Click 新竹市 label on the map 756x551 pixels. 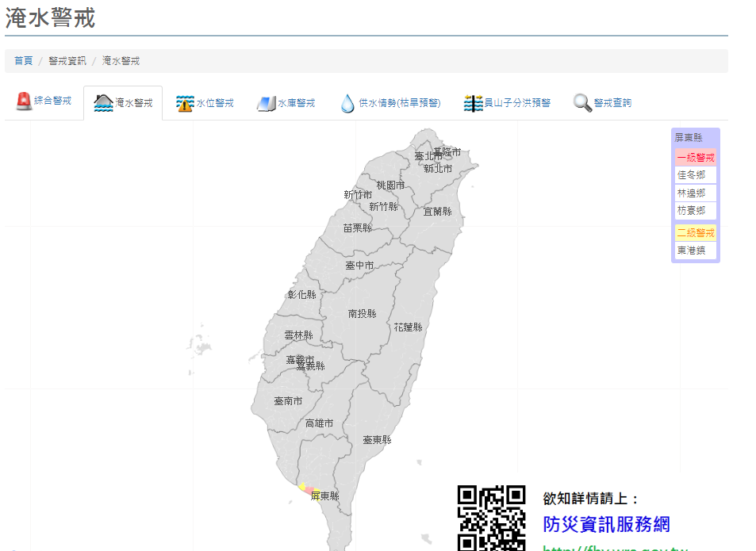click(x=358, y=194)
